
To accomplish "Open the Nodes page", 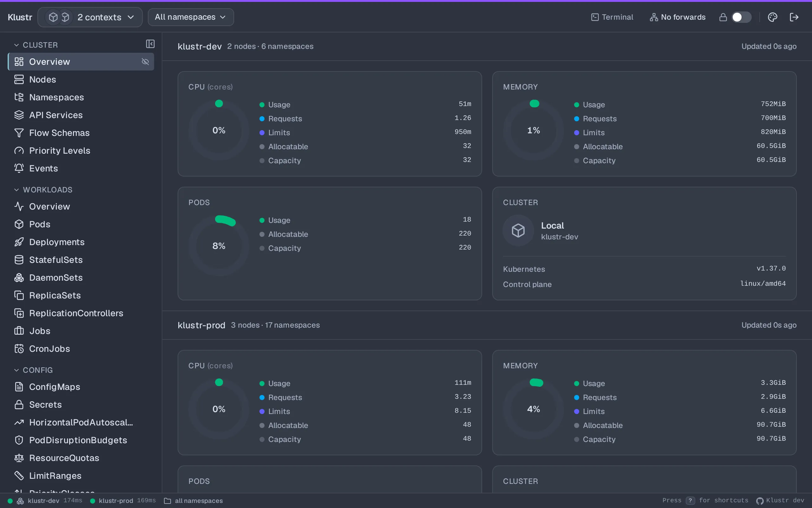I will [x=81, y=79].
